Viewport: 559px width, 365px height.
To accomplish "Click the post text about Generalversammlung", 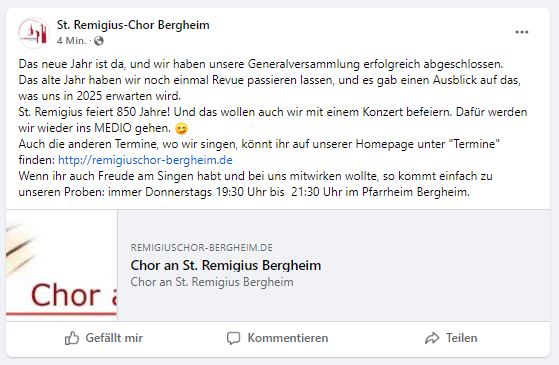I will coord(261,64).
